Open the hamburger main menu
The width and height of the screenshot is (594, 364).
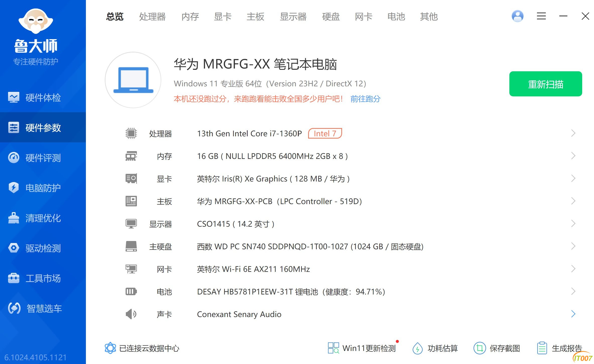click(541, 16)
